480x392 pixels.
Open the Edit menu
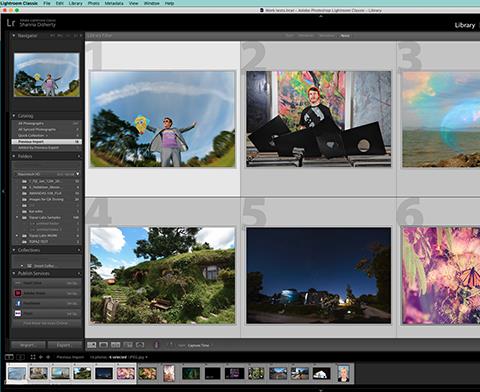click(60, 3)
